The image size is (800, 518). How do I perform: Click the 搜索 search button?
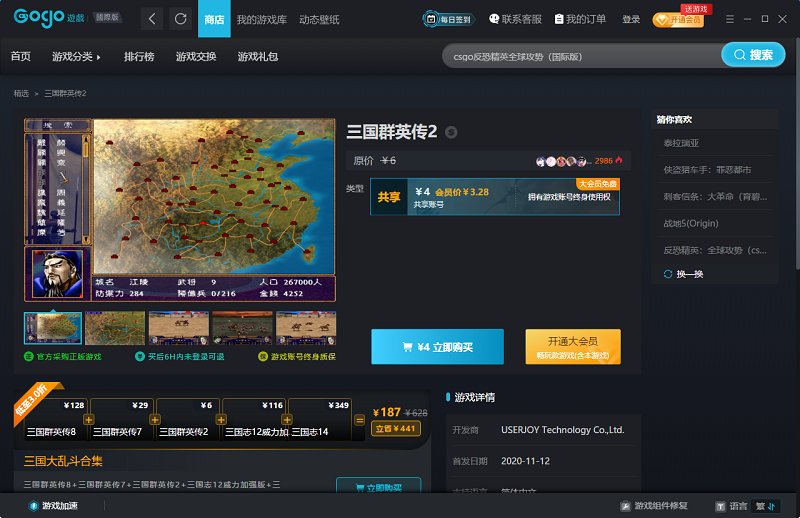pos(753,55)
